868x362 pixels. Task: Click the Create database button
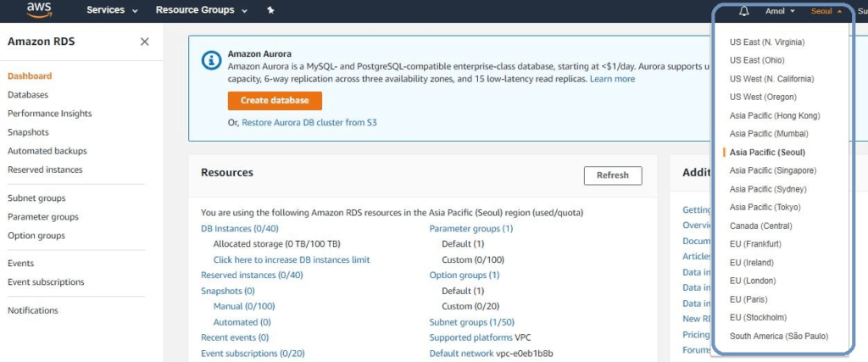275,101
